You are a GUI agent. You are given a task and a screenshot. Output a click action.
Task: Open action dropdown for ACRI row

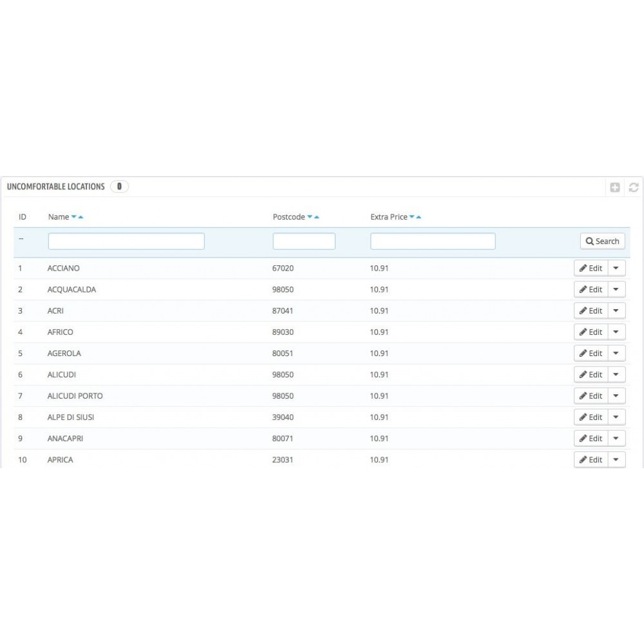tap(616, 311)
